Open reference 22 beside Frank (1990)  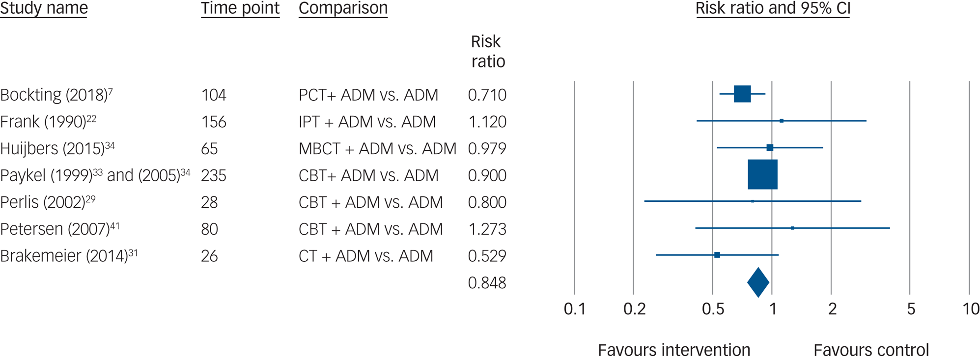(91, 118)
